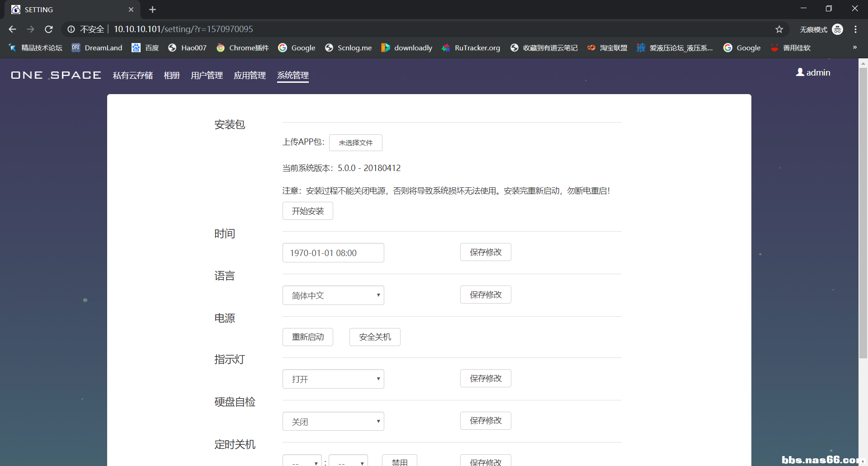Open the incognito mode profile icon
The height and width of the screenshot is (466, 868).
pos(837,29)
